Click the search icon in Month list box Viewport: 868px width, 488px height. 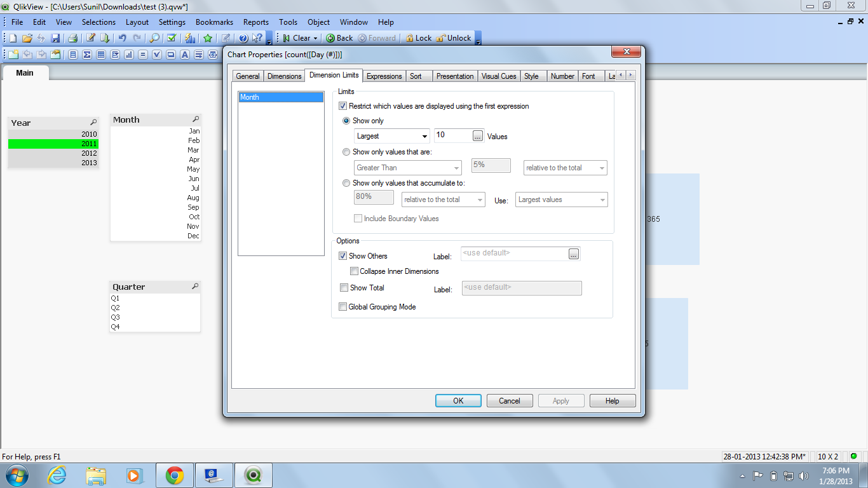[x=196, y=119]
